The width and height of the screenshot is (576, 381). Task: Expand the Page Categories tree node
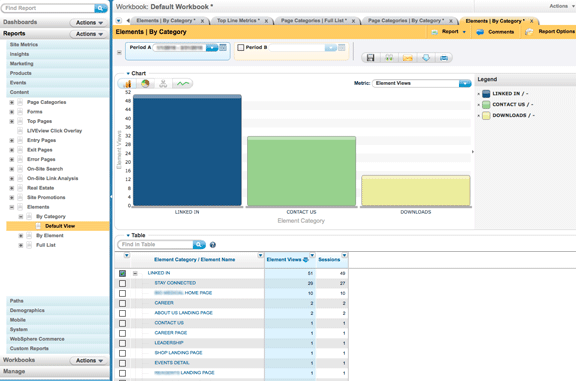tap(12, 102)
